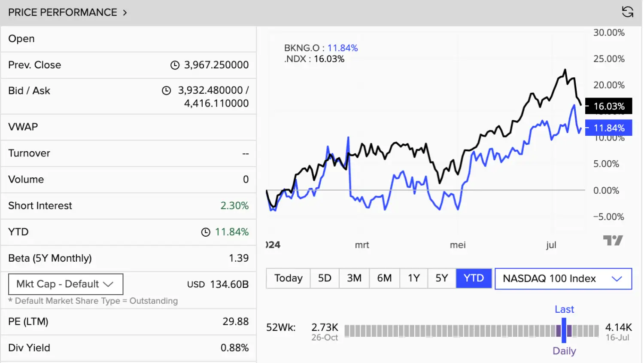The width and height of the screenshot is (644, 363).
Task: Expand the NASDAQ 100 Index dropdown
Action: [x=563, y=279]
